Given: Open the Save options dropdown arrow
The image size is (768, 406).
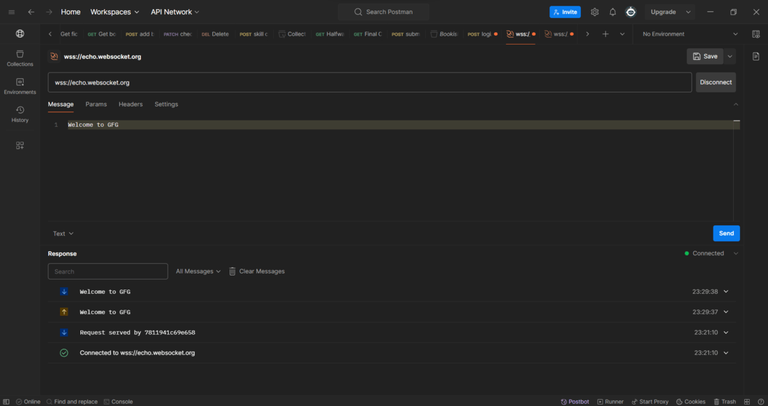Looking at the screenshot, I should (x=730, y=56).
